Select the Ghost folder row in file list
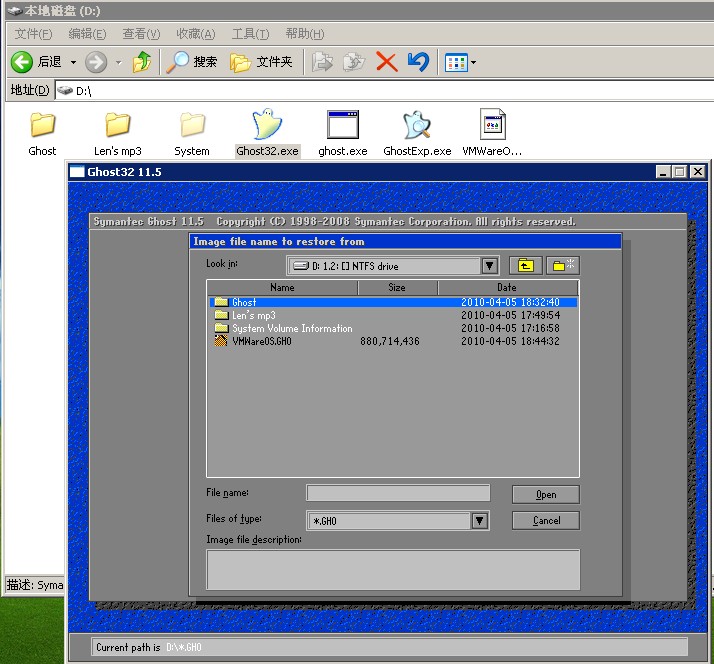This screenshot has height=664, width=714. (393, 302)
